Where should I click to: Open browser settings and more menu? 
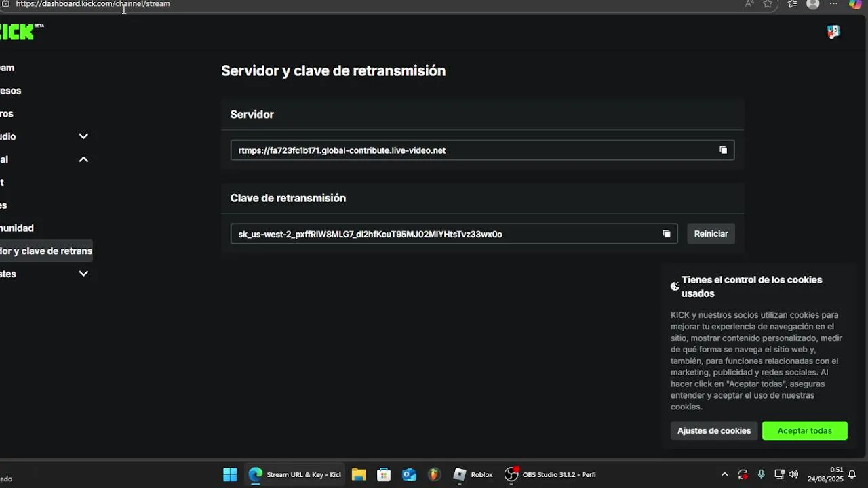(834, 4)
